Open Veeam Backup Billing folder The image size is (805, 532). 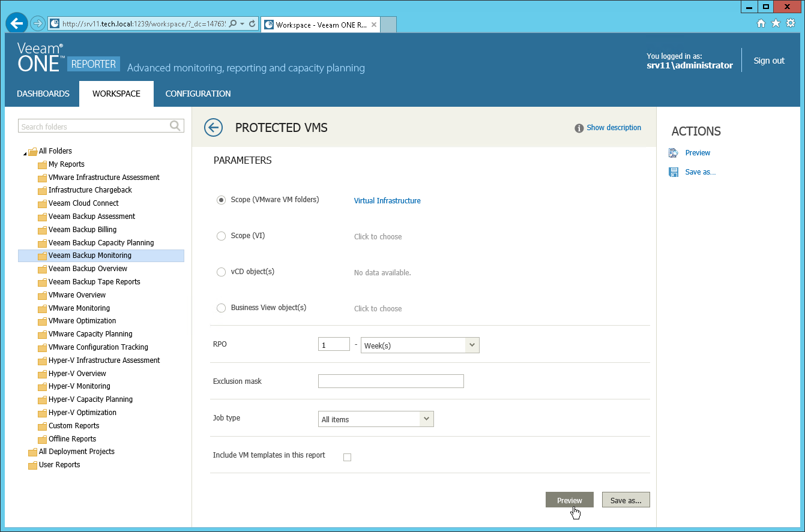[82, 230]
